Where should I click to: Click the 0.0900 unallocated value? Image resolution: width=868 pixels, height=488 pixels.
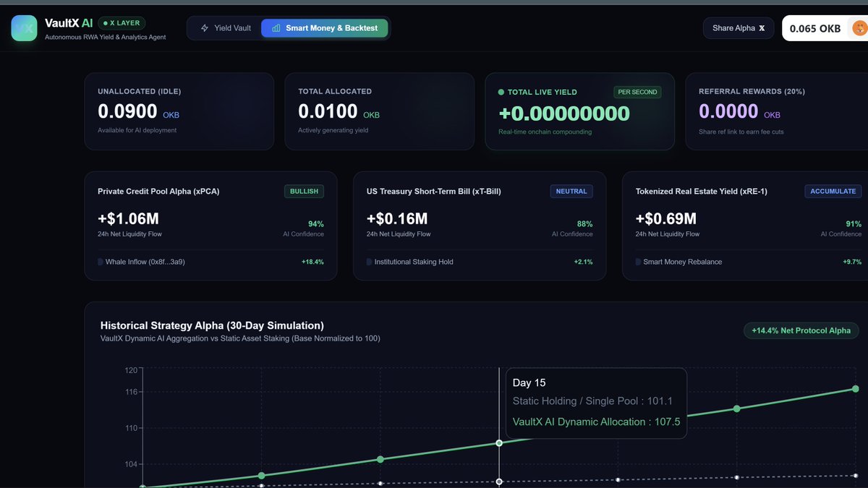click(x=127, y=111)
